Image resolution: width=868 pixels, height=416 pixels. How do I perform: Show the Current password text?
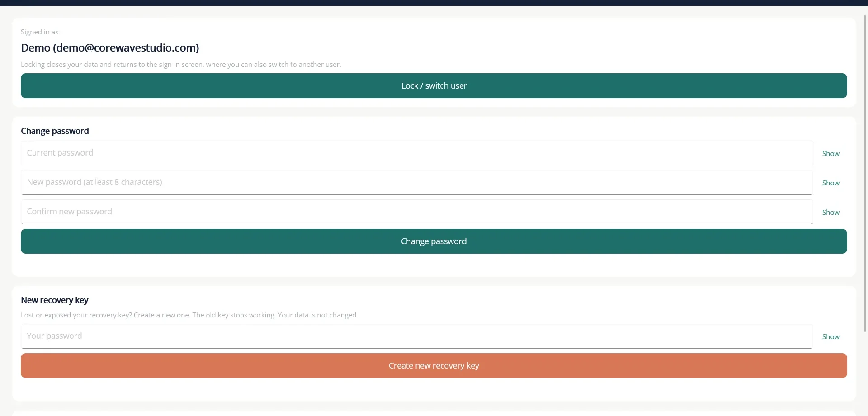point(830,153)
